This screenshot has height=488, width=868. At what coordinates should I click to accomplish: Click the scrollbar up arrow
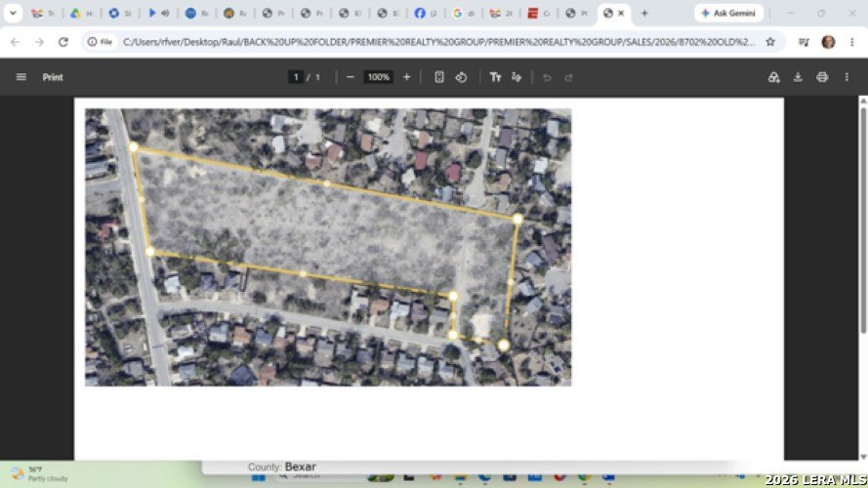863,101
